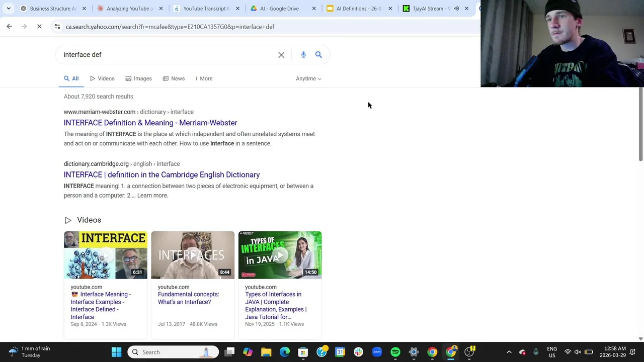
Task: Click the About 7,920 search results text
Action: [99, 97]
